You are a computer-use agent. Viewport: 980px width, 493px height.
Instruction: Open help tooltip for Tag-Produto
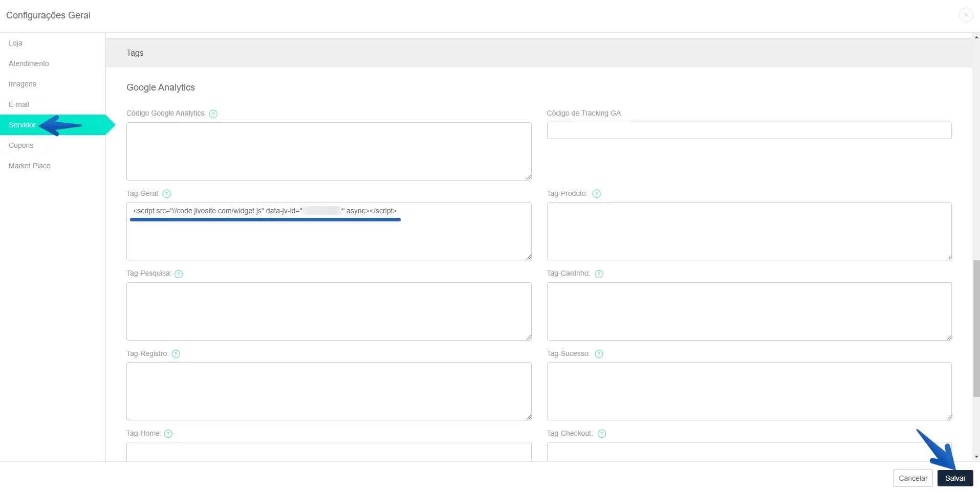596,194
